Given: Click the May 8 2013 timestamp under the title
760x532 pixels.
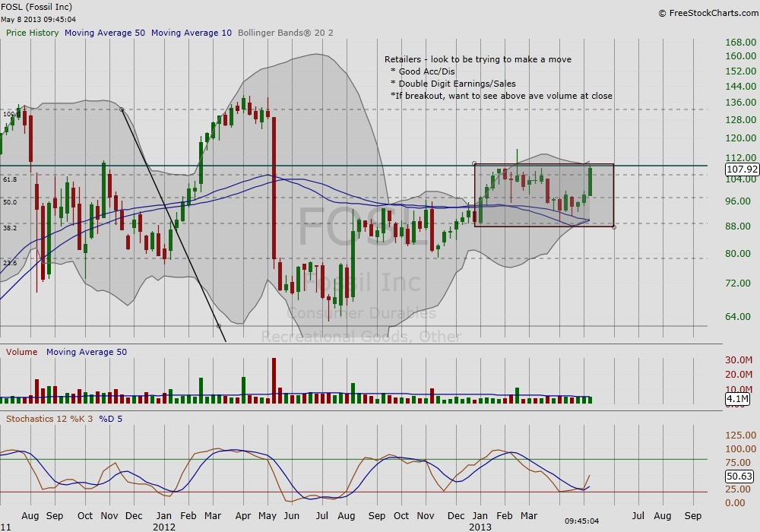Looking at the screenshot, I should pos(38,20).
